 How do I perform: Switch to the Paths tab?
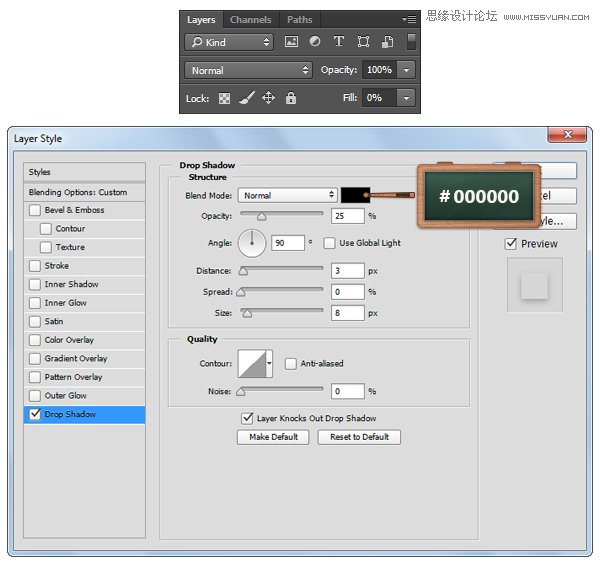pyautogui.click(x=299, y=19)
